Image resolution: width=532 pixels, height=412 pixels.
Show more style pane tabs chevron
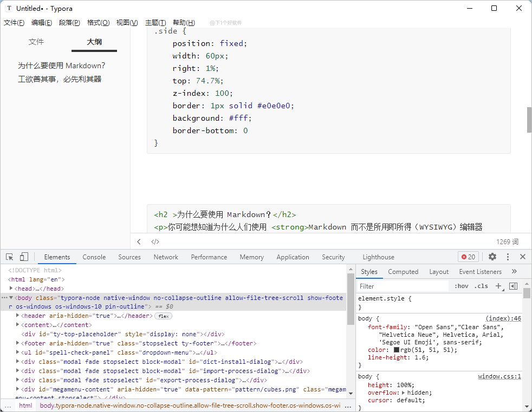point(514,272)
